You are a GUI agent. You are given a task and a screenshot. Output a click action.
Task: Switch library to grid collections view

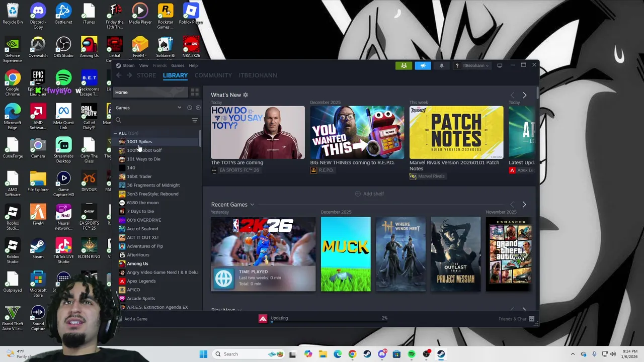click(x=195, y=92)
